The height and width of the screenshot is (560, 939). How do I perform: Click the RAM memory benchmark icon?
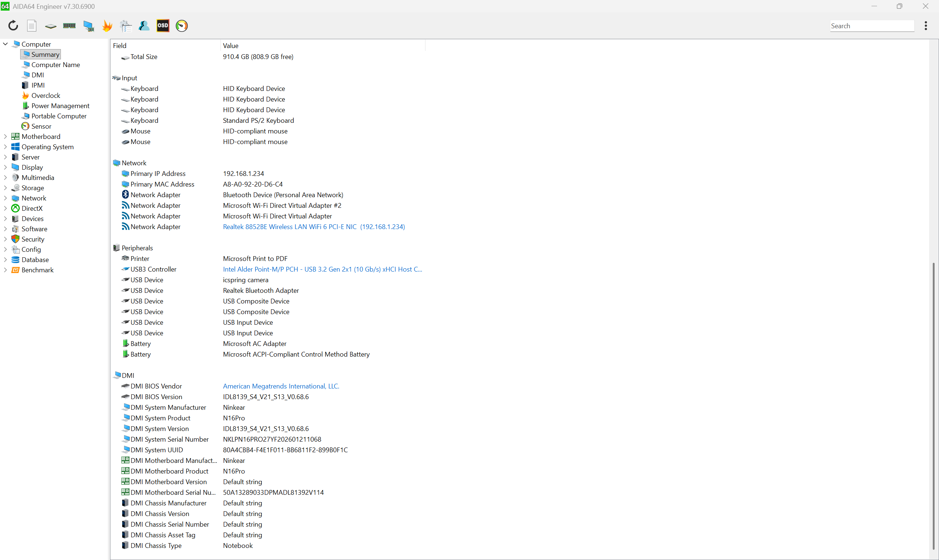69,26
